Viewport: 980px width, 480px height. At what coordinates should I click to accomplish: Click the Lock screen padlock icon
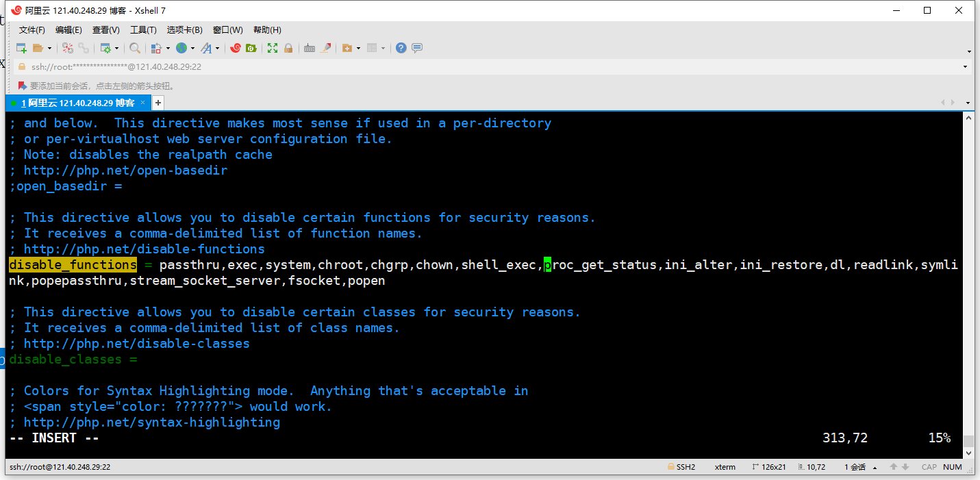(288, 48)
